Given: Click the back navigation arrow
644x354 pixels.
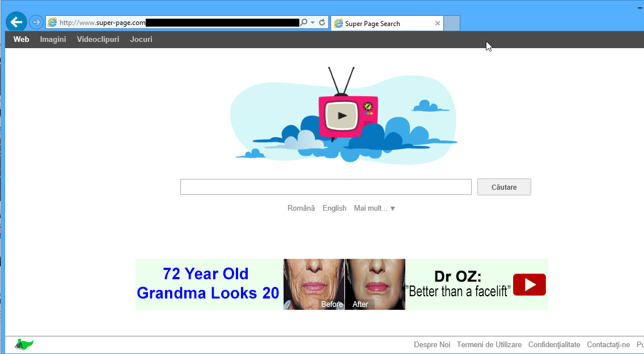Looking at the screenshot, I should 16,22.
